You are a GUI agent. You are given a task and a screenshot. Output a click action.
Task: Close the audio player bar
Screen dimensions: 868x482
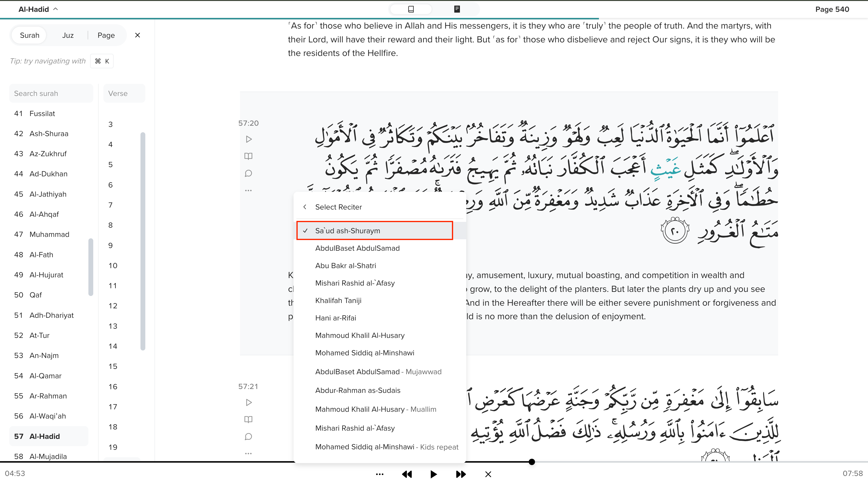(488, 474)
